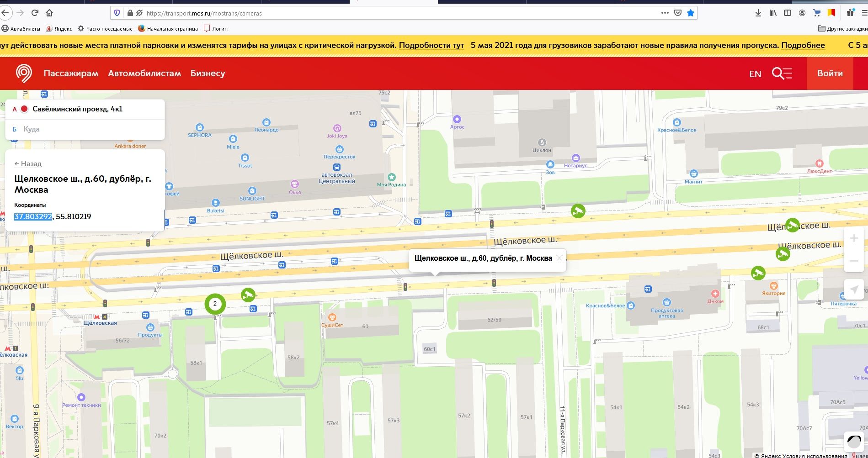Viewport: 868px width, 458px height.
Task: Click the СушиСет restaurant icon
Action: (x=332, y=317)
